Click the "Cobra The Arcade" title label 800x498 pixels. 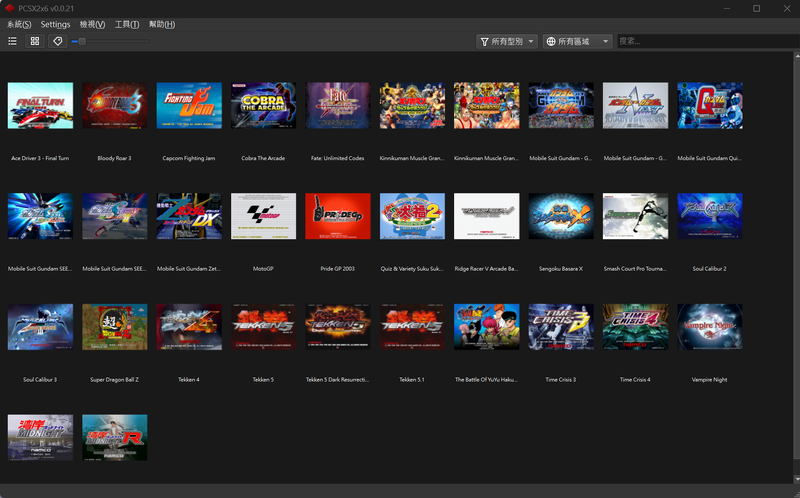(263, 158)
